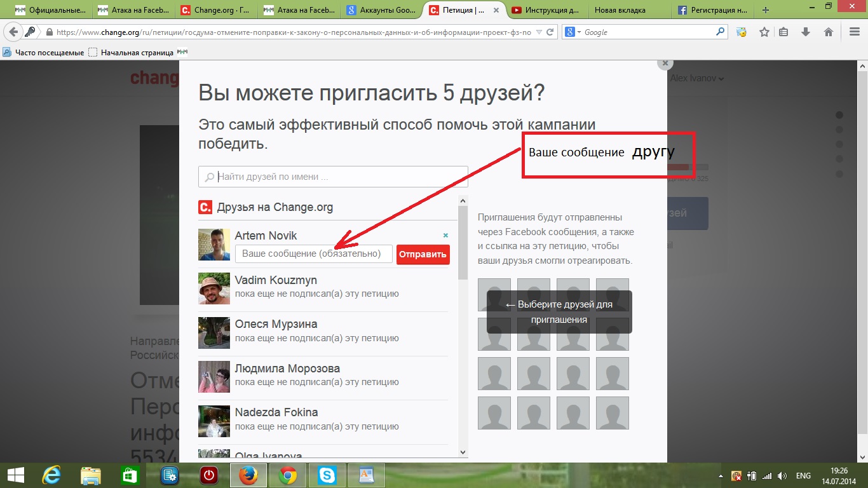Click the browser address bar URL
This screenshot has height=488, width=868.
pyautogui.click(x=293, y=32)
